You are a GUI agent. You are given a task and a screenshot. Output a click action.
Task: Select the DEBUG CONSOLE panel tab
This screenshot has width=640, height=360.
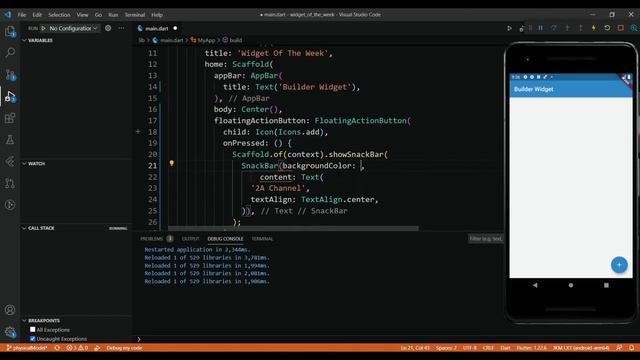point(225,239)
